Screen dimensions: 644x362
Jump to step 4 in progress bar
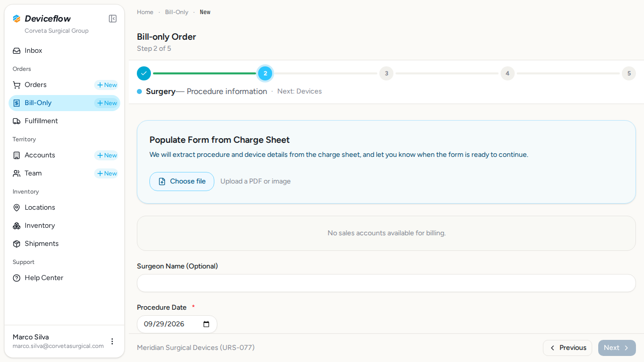click(507, 73)
